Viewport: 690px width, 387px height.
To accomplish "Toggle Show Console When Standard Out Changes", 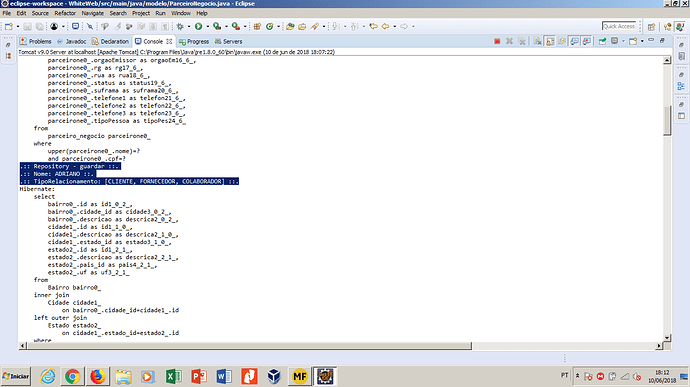I will coord(574,41).
